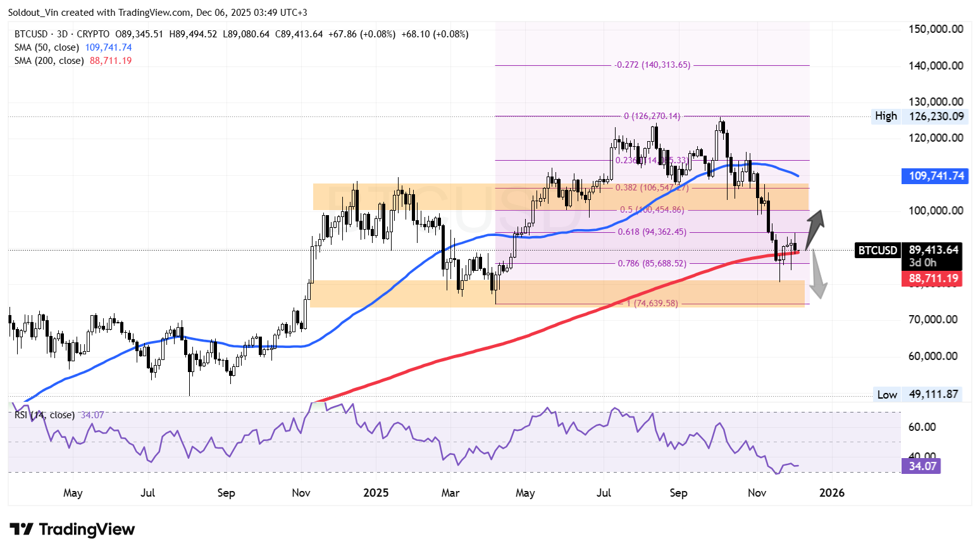Click the High 126,230.09 marker label
The width and height of the screenshot is (980, 553).
919,116
